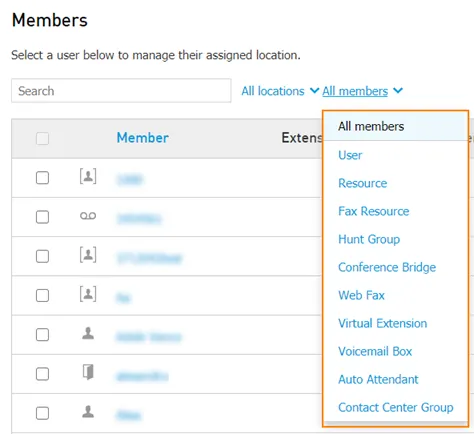Viewport: 474px width, 434px height.
Task: Filter members by Auto Attendant
Action: click(x=378, y=379)
